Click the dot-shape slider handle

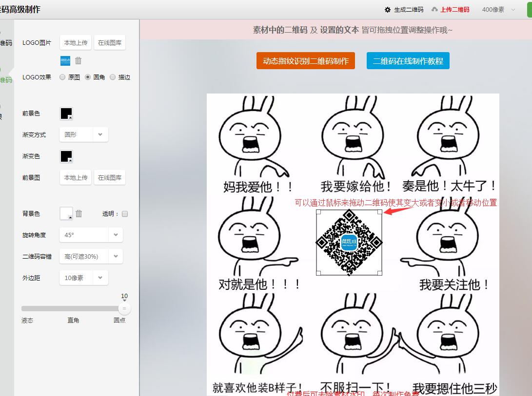coord(124,308)
